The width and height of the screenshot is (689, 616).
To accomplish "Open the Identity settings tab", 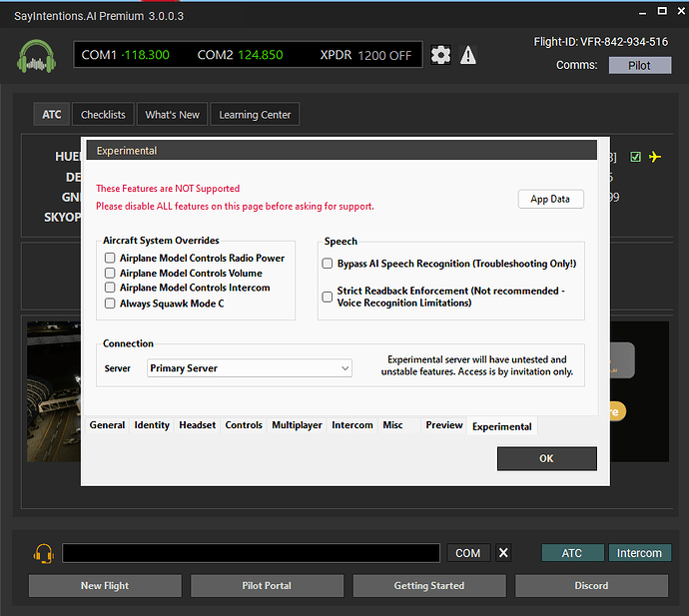I will point(152,425).
